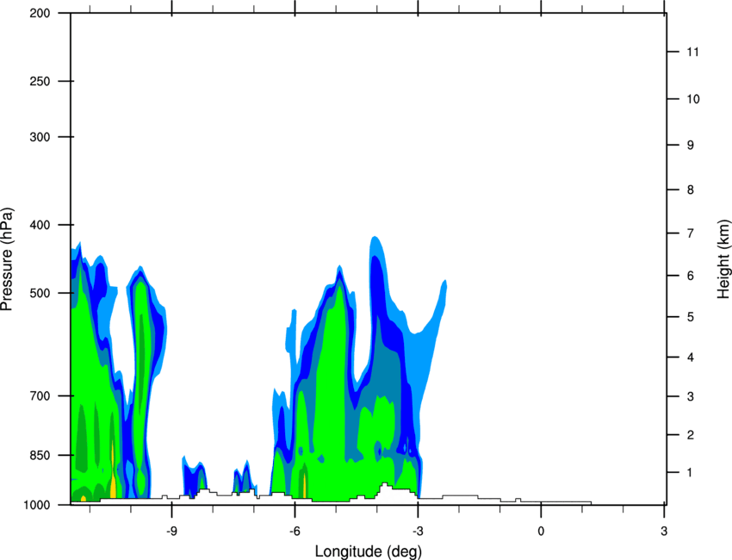The image size is (732, 560).
Task: Click the 7 km height label
Action: point(691,233)
